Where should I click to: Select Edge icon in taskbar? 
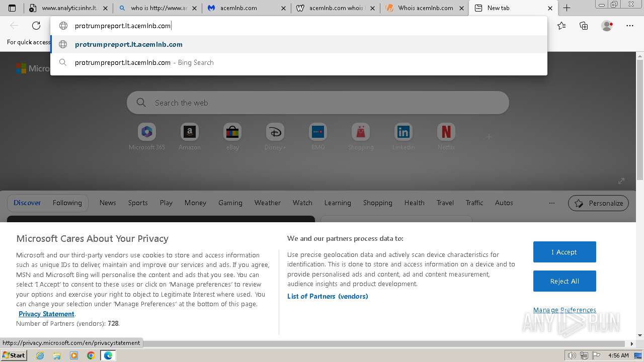(108, 355)
